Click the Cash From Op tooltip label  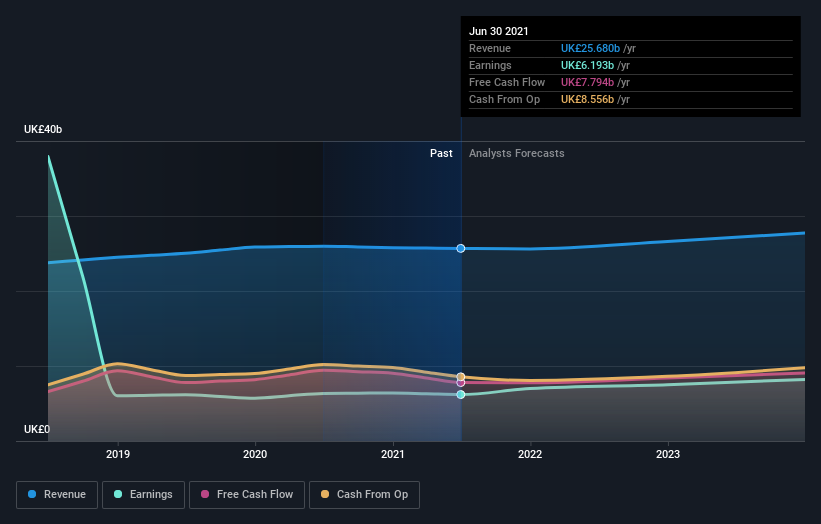tap(504, 99)
